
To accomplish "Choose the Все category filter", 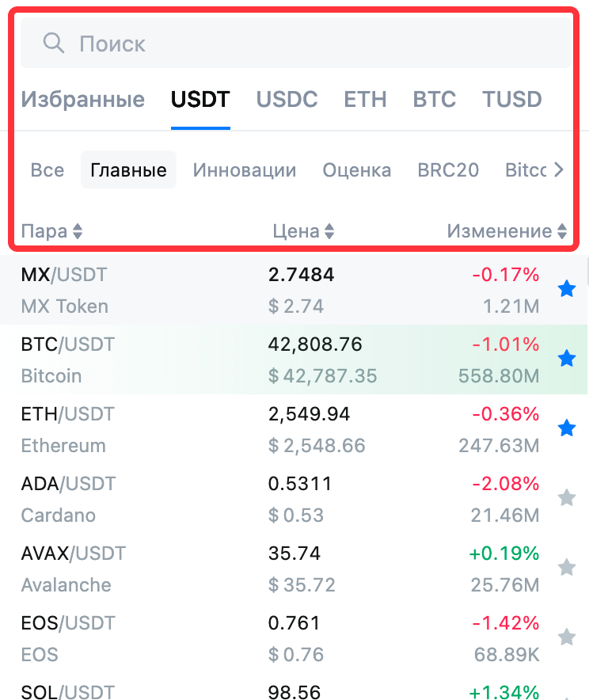I will (x=47, y=170).
